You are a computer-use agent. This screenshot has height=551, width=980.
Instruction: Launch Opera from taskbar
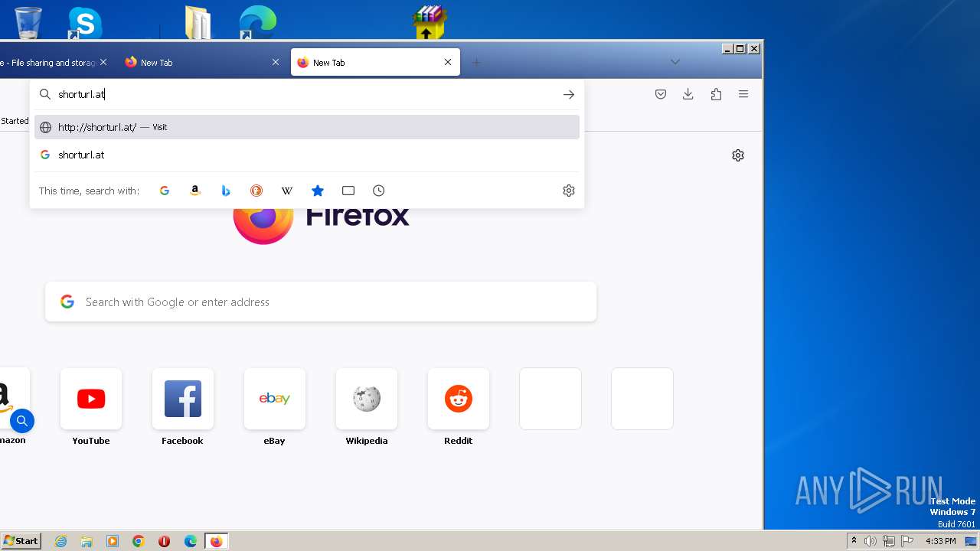(164, 541)
